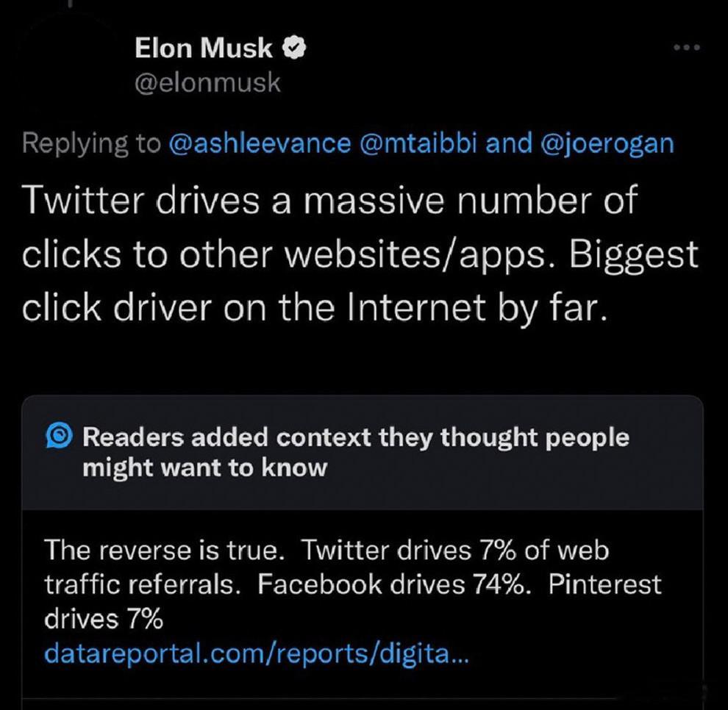Click "The reverse is true" note sentence

click(x=165, y=551)
